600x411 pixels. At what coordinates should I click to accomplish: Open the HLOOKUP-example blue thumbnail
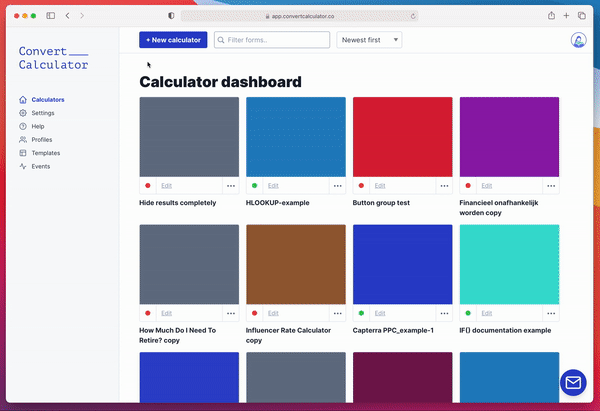(296, 137)
